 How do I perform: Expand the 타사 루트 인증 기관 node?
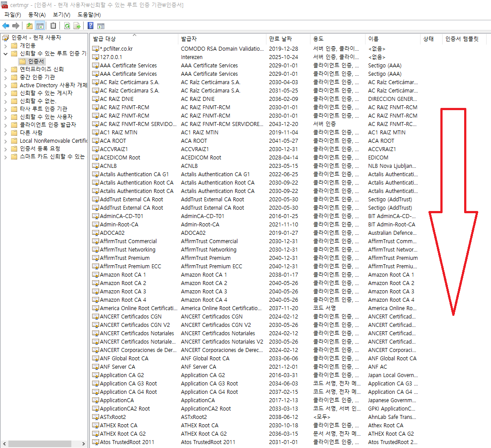(x=5, y=109)
